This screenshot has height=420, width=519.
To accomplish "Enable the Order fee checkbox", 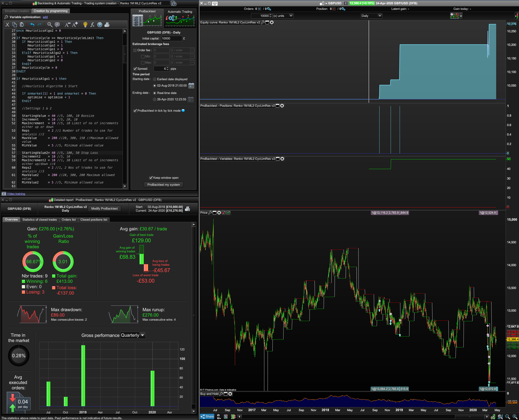I will pyautogui.click(x=135, y=50).
